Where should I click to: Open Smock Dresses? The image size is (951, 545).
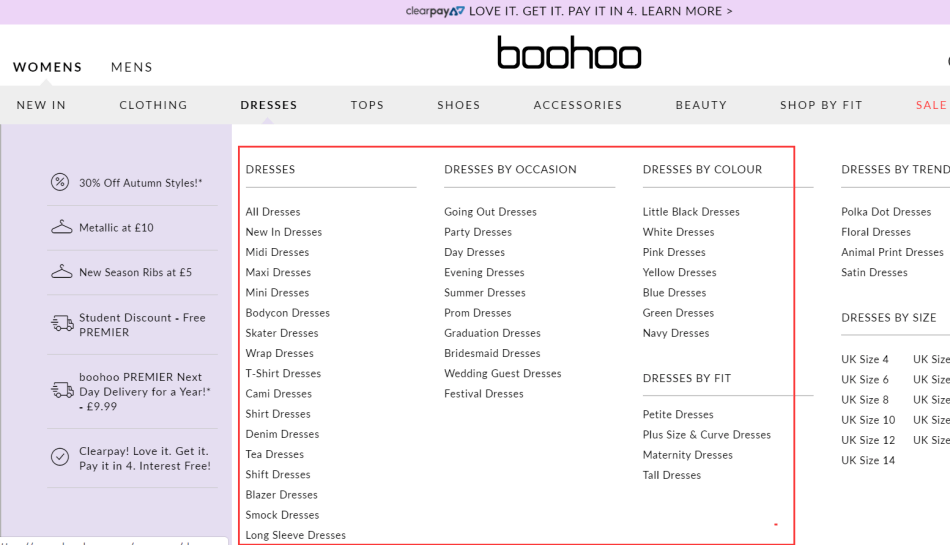point(282,515)
